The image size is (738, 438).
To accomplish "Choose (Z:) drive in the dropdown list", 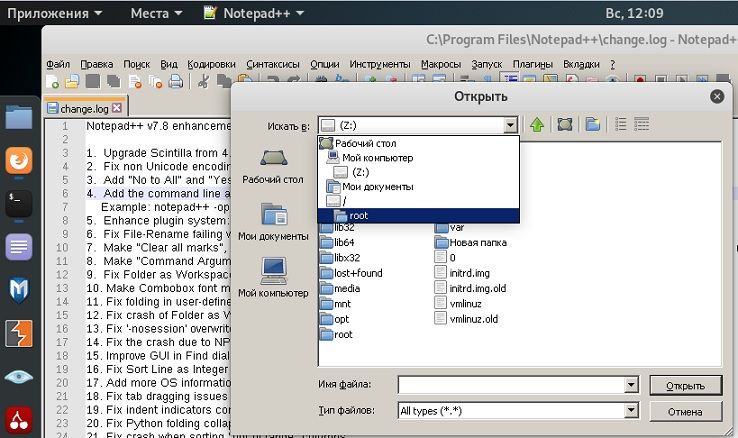I will click(x=419, y=172).
